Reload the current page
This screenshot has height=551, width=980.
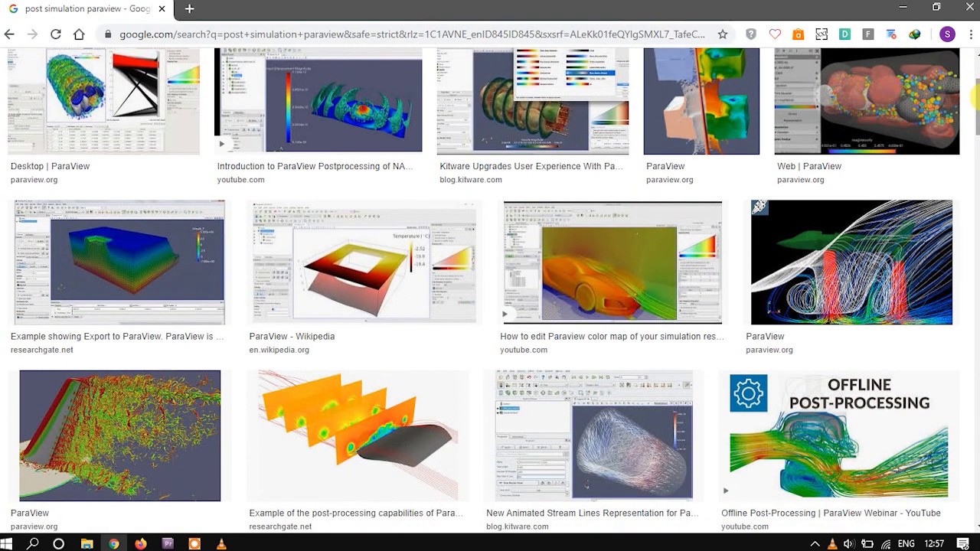[55, 34]
